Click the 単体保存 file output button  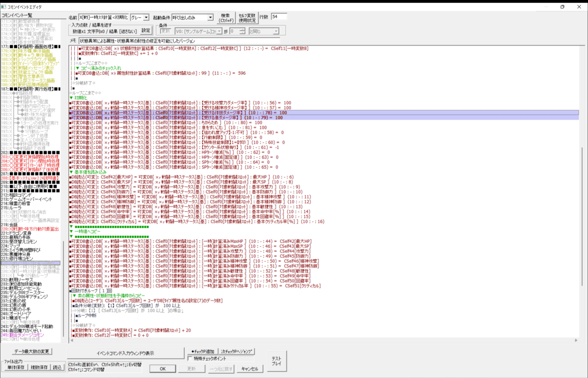17,367
